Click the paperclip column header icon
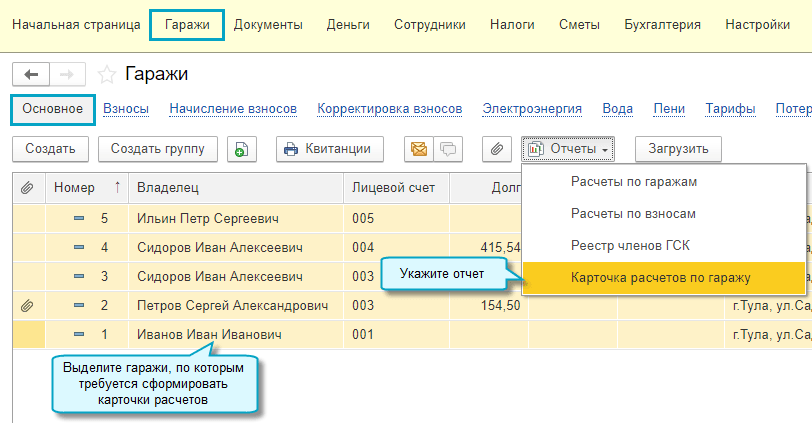Viewport: 812px width, 423px height. pos(28,187)
